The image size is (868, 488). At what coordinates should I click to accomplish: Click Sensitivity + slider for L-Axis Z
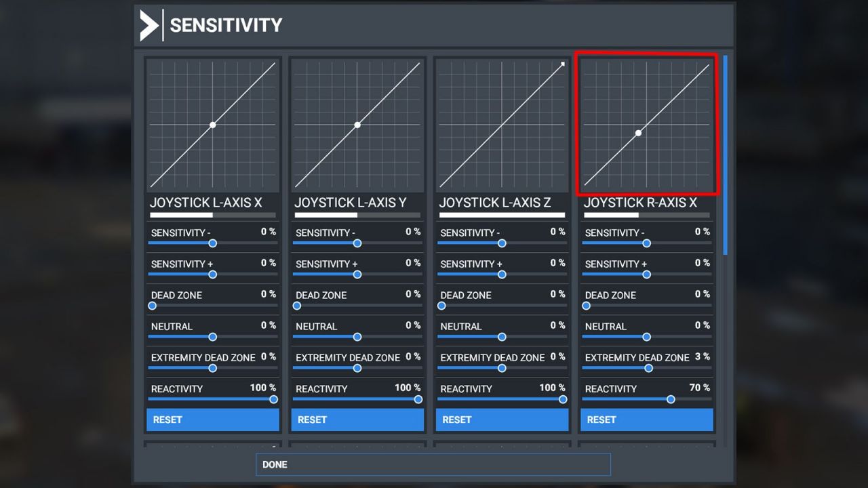pyautogui.click(x=502, y=274)
